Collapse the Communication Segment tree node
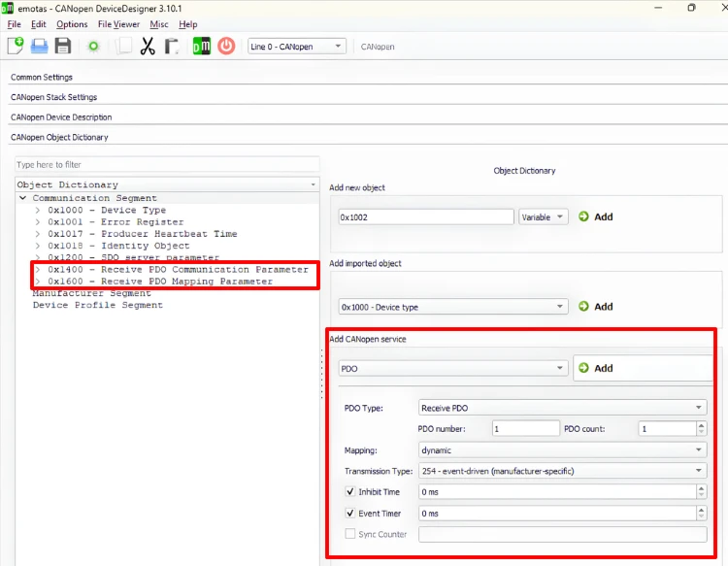The image size is (728, 566). (22, 198)
